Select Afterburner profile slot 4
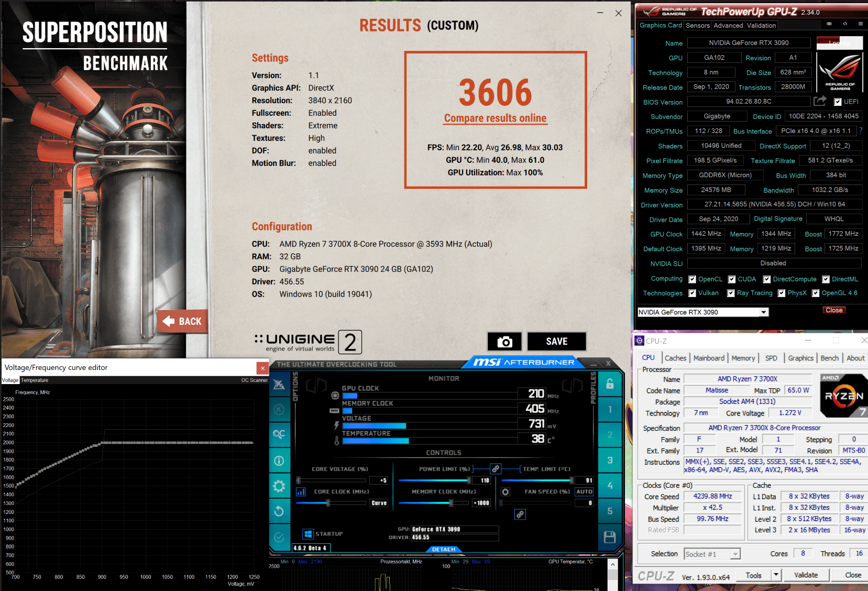The height and width of the screenshot is (591, 868). click(x=610, y=486)
